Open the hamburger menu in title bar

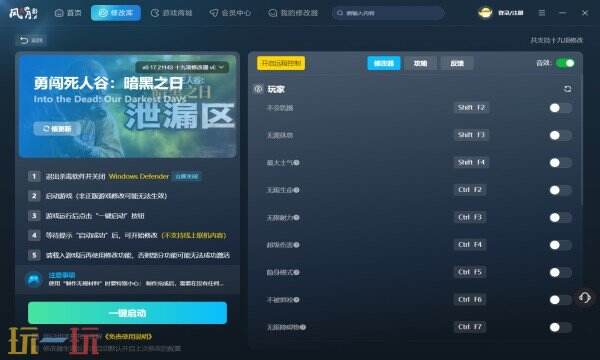(542, 13)
